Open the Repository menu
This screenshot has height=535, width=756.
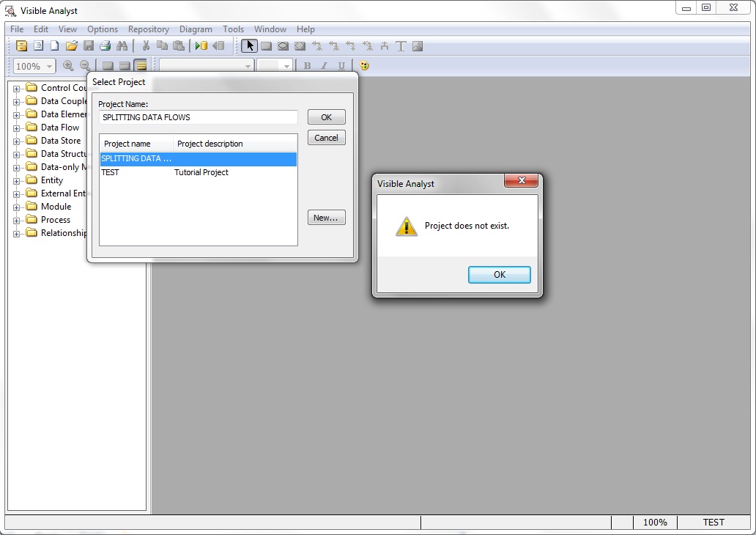pyautogui.click(x=149, y=29)
